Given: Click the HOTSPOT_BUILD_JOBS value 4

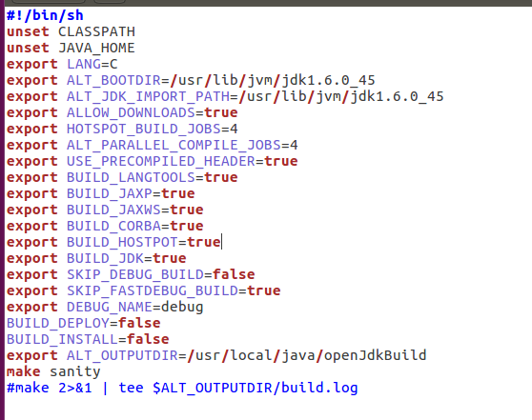Looking at the screenshot, I should 234,129.
